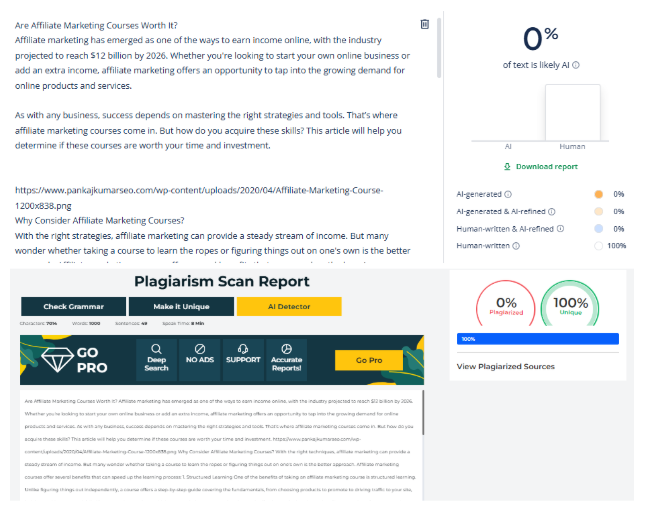Click the 'Sentences' count statistic

pos(131,324)
